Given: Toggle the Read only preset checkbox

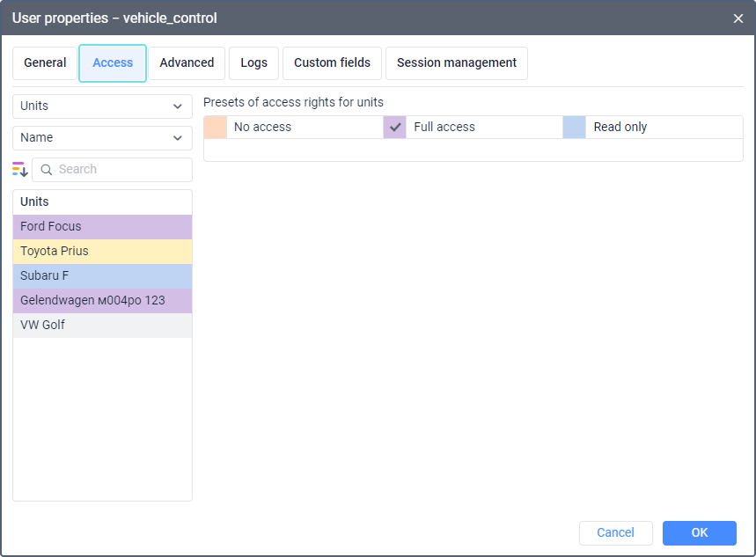Looking at the screenshot, I should click(575, 127).
